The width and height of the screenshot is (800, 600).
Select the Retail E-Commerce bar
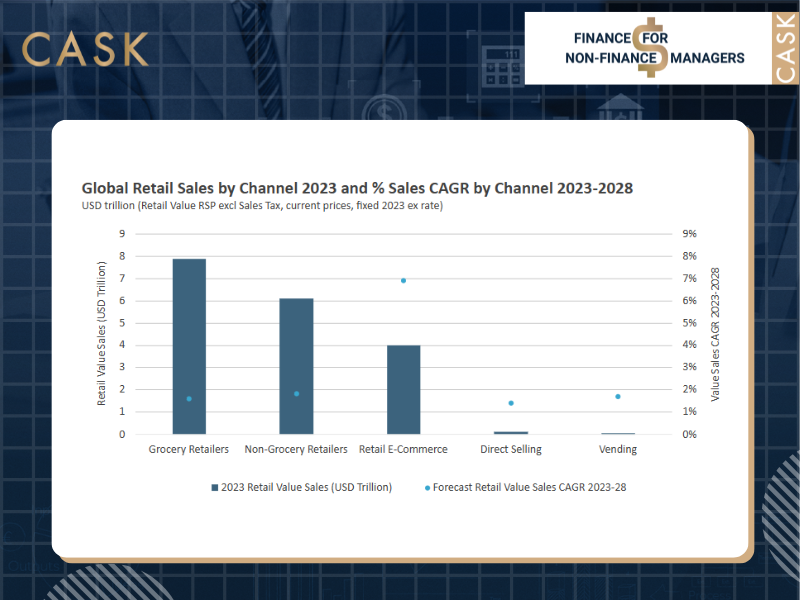[x=403, y=389]
